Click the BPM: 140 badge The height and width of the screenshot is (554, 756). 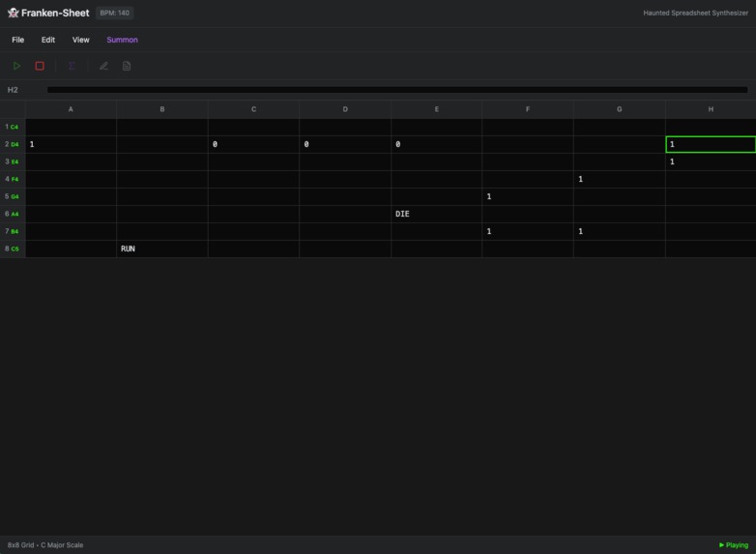(115, 13)
